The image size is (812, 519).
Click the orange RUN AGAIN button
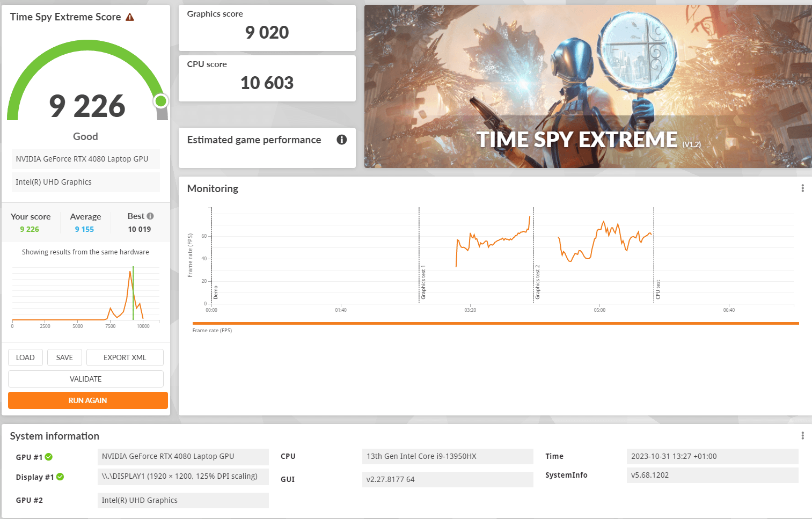(88, 400)
